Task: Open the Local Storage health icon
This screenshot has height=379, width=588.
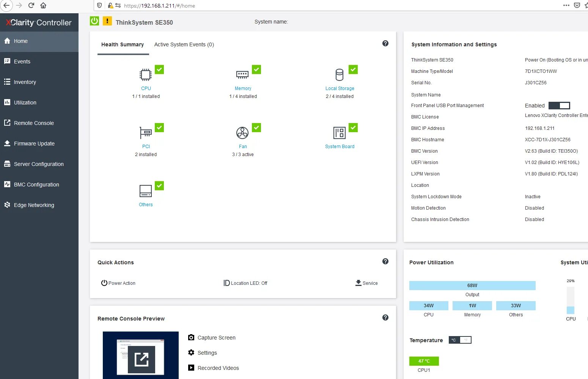Action: 340,75
